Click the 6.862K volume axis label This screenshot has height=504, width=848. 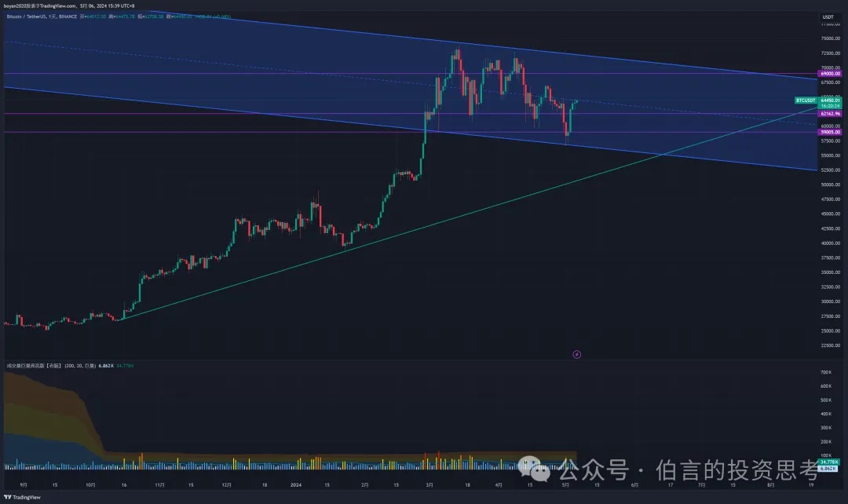coord(830,468)
